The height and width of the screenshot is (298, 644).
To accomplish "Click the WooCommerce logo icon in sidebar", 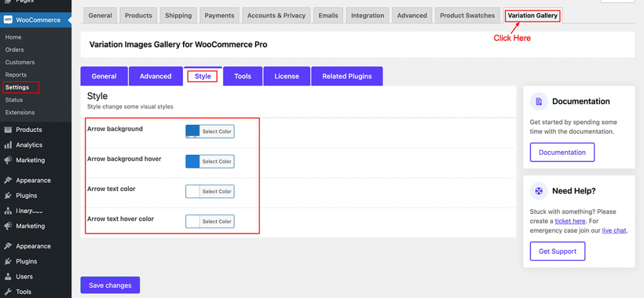I will (x=8, y=19).
